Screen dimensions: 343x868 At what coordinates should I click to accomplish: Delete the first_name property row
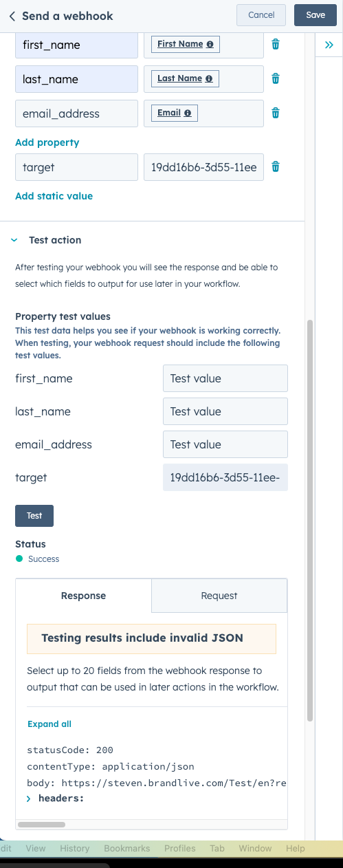click(x=276, y=45)
